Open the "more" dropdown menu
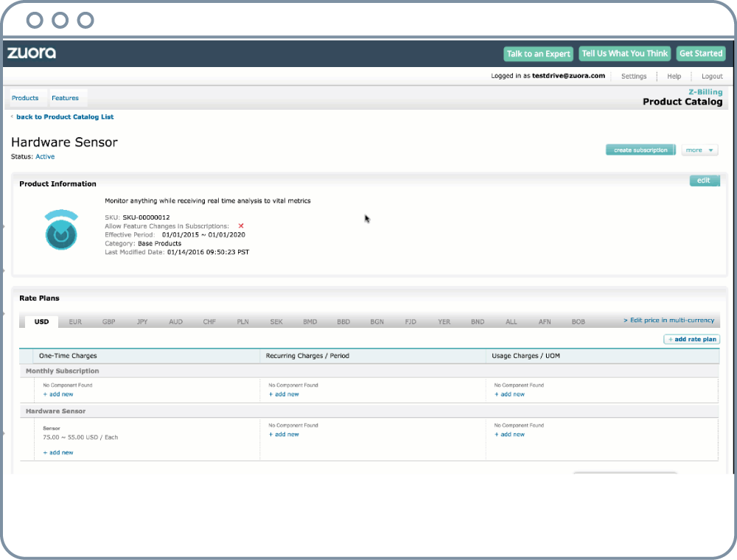 pos(699,150)
